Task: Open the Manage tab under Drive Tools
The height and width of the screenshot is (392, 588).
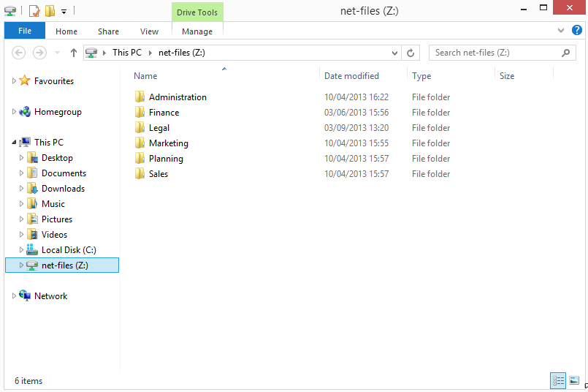Action: (x=197, y=31)
